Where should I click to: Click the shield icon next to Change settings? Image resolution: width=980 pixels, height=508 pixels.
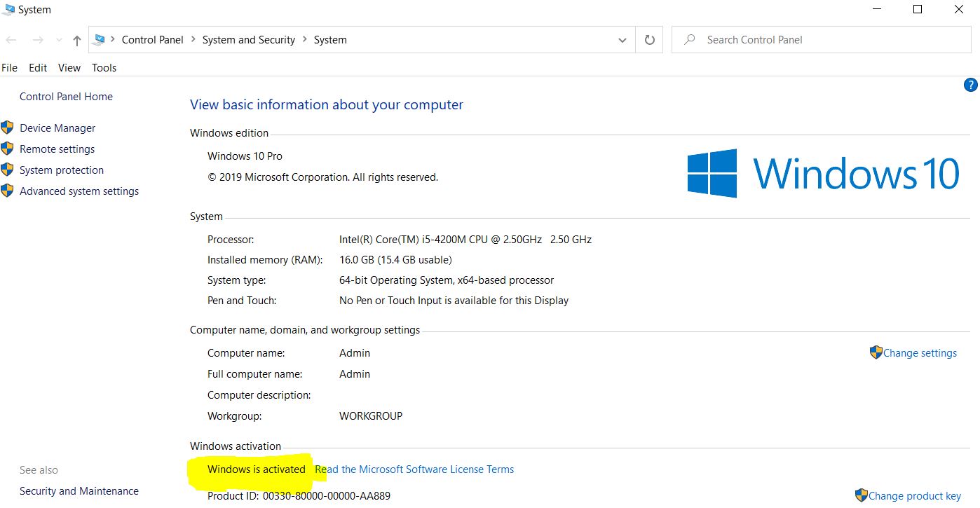(876, 352)
